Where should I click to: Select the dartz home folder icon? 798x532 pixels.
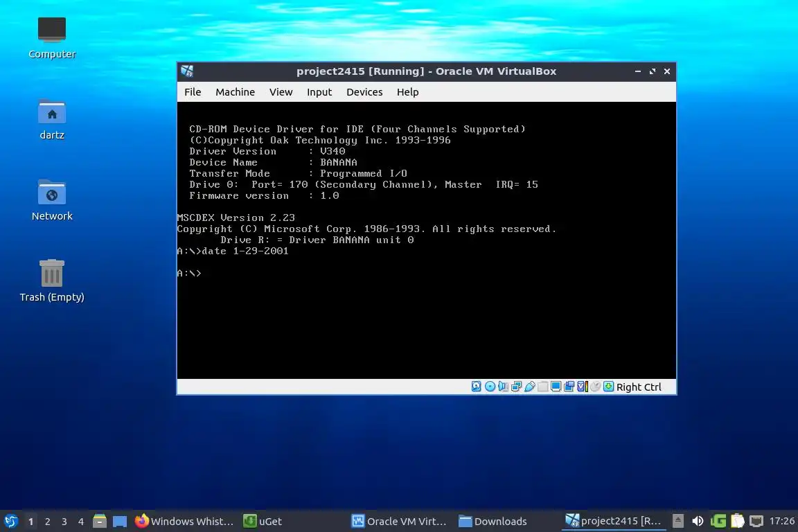52,119
